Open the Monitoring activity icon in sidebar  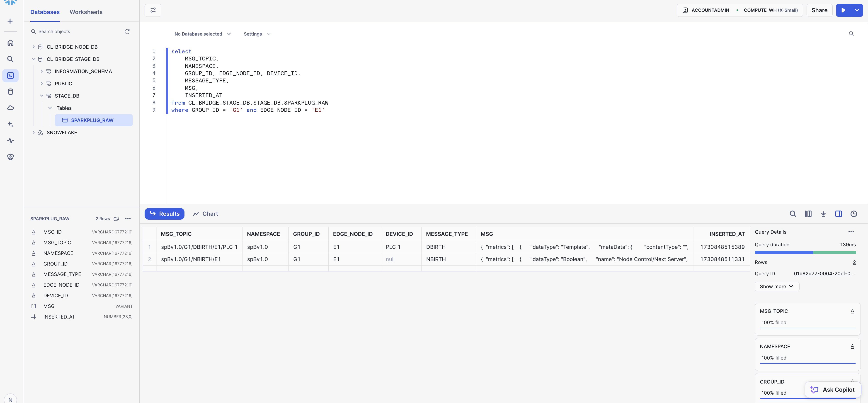tap(10, 141)
